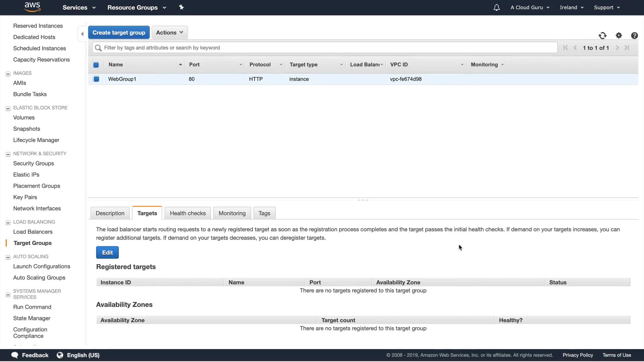Open the Ireland region dropdown
Viewport: 644px width, 362px height.
click(571, 7)
